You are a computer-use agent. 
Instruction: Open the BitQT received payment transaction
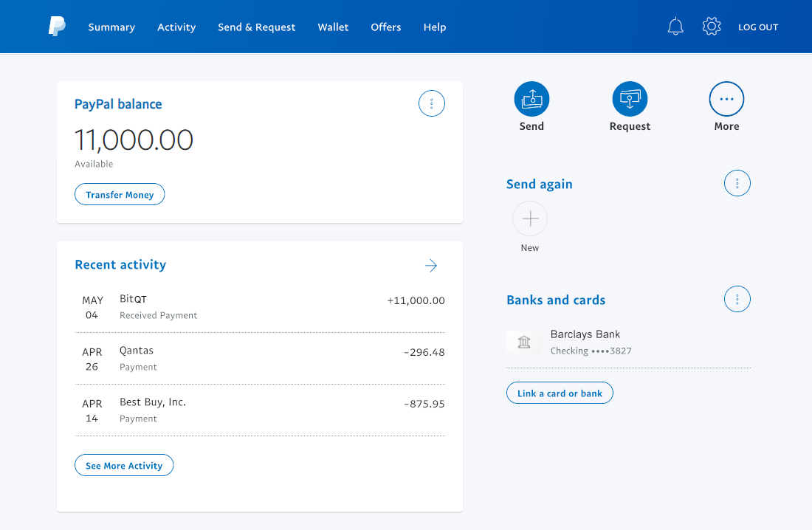click(260, 306)
